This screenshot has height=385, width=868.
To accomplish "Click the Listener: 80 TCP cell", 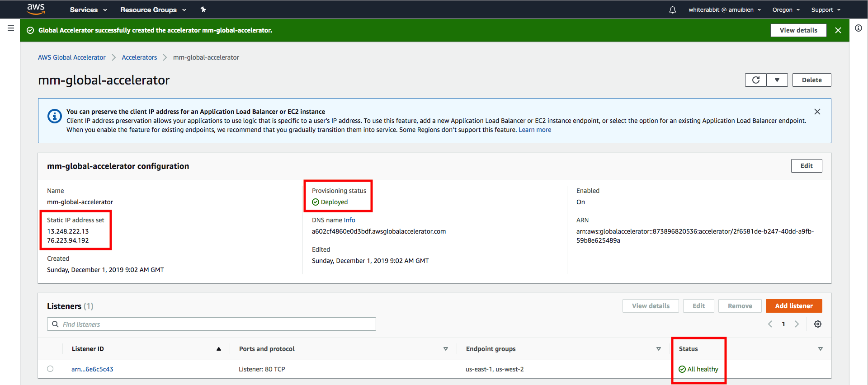I will point(262,369).
